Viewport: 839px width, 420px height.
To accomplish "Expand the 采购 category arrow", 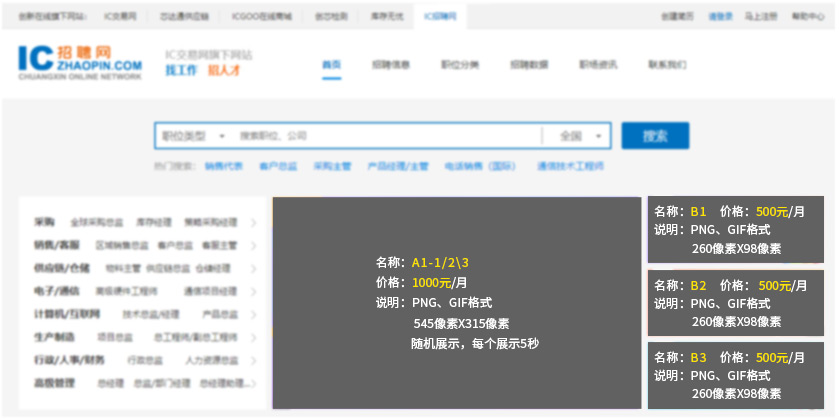I will click(253, 223).
